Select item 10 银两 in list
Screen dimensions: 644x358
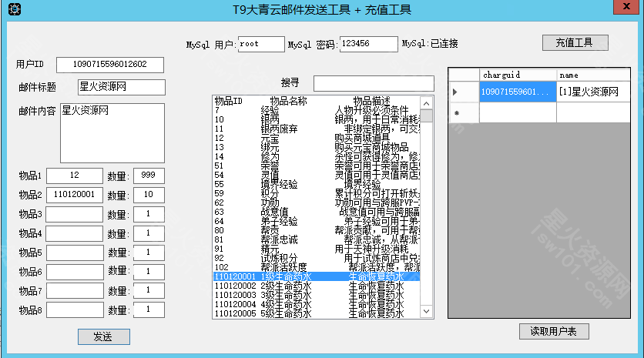pos(317,119)
